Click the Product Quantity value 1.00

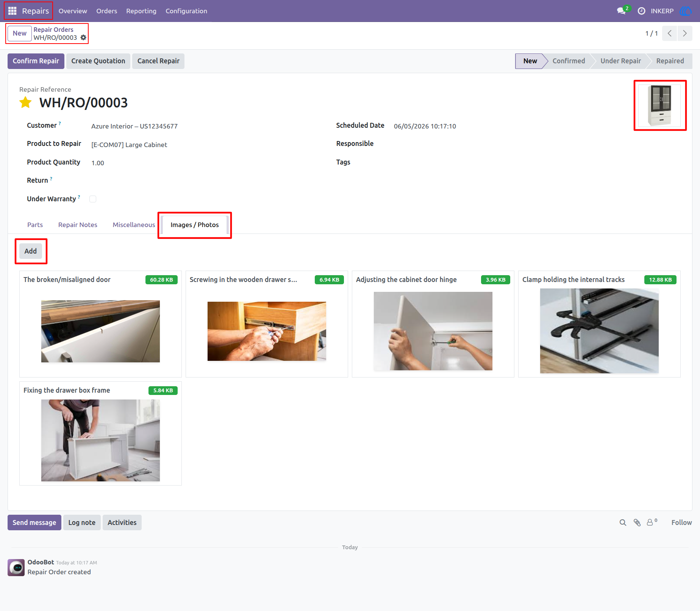(98, 163)
